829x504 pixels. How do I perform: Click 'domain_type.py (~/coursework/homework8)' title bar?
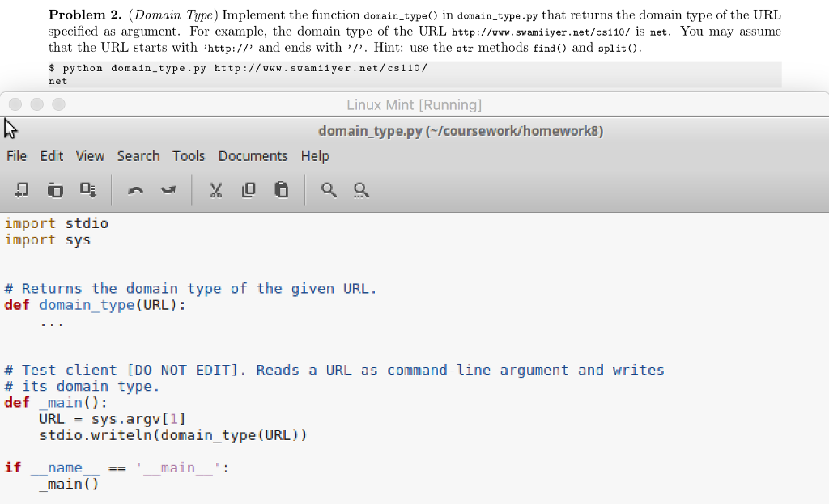tap(461, 131)
